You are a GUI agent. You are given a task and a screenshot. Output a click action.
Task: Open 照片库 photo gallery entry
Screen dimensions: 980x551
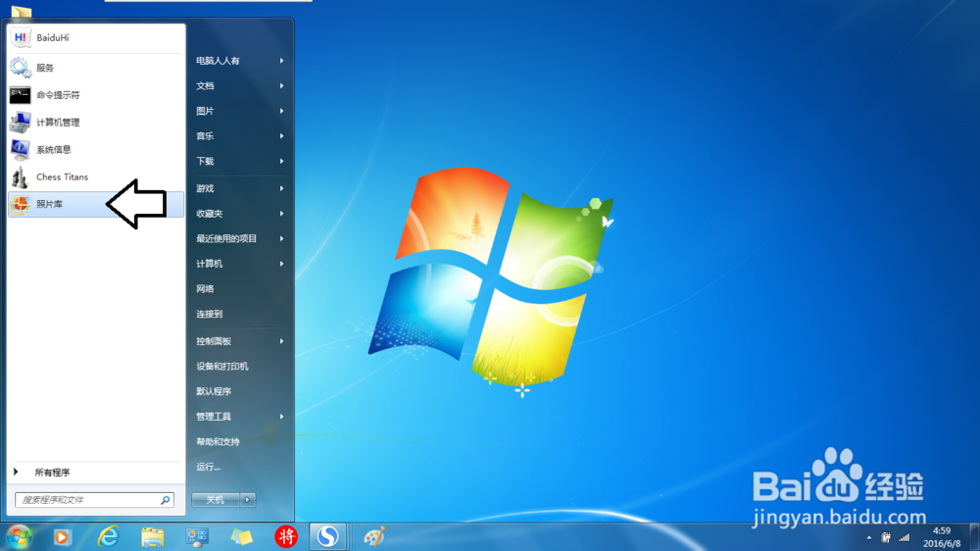pyautogui.click(x=96, y=204)
